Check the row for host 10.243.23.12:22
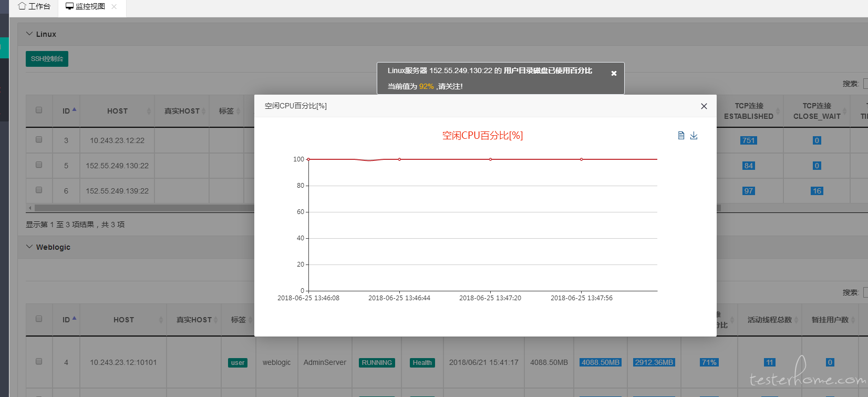Viewport: 868px width, 397px height. 39,139
